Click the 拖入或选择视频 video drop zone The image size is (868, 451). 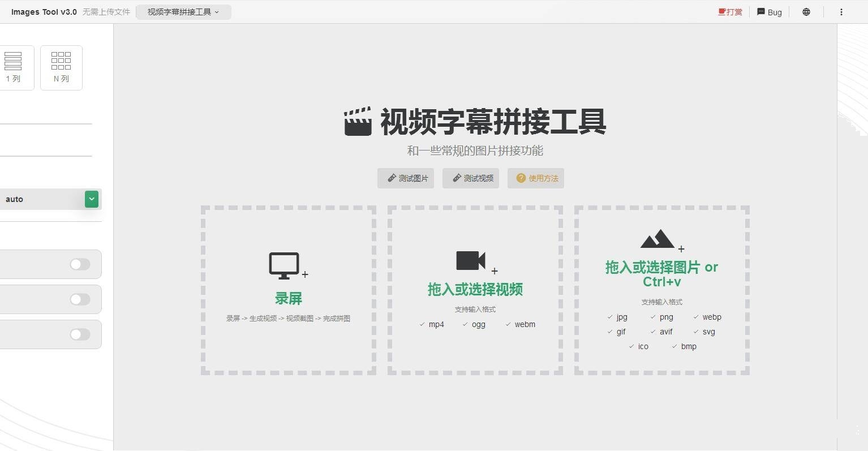point(475,290)
